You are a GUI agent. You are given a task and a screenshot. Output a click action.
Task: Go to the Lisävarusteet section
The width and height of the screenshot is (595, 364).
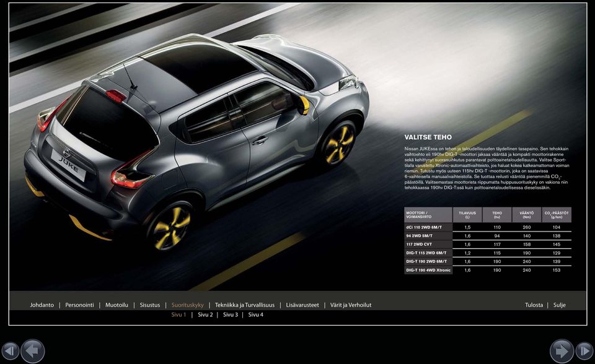click(x=302, y=305)
